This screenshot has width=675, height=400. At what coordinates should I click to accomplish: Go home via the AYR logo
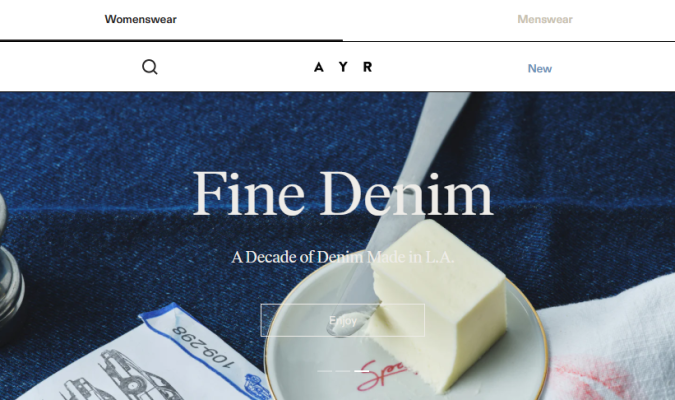coord(343,67)
